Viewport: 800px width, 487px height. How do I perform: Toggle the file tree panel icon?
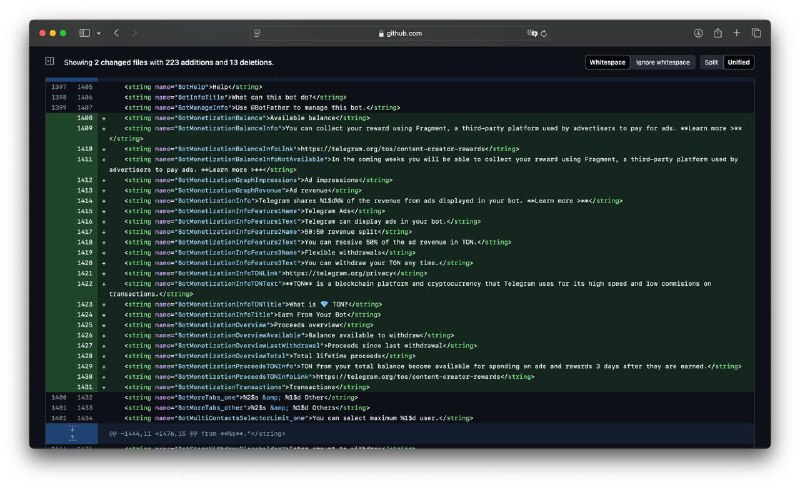click(x=49, y=62)
